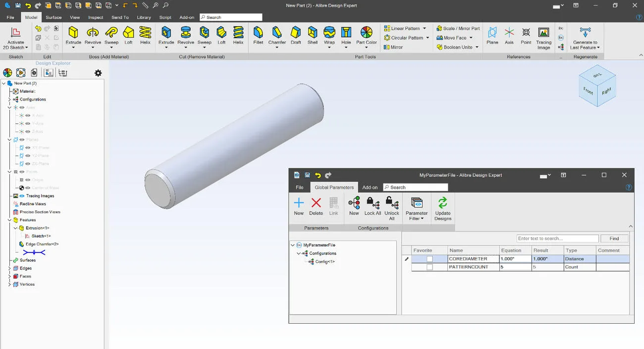
Task: Open the Tracing Image tool
Action: [x=544, y=38]
